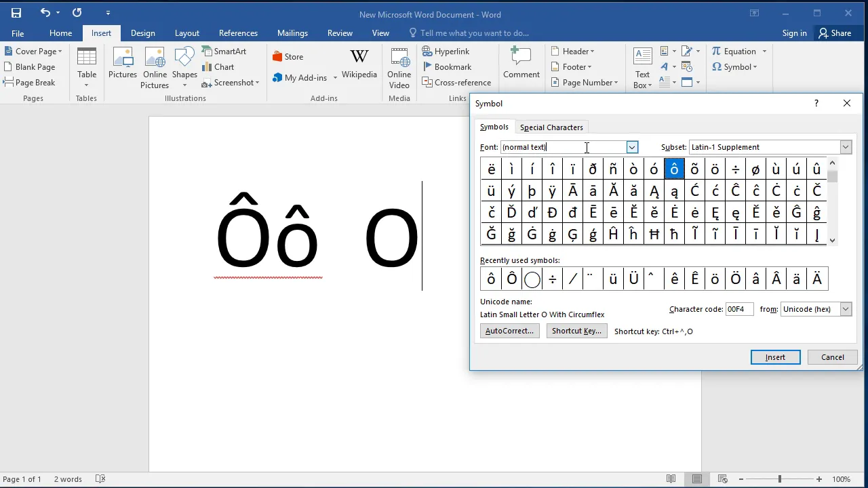Save the document from Quick Access toolbar
Screen dimensions: 868x488
tap(16, 13)
